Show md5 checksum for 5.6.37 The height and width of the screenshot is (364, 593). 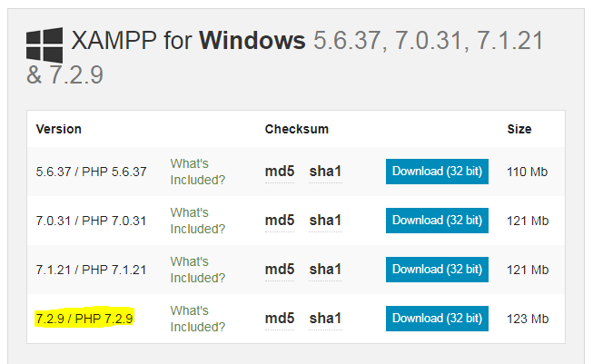pyautogui.click(x=280, y=172)
